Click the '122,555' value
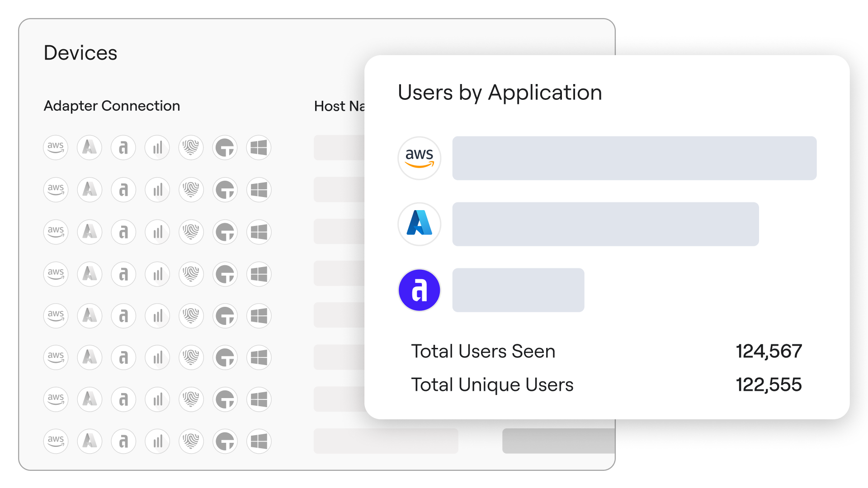Screen dimensions: 868x488 769,385
